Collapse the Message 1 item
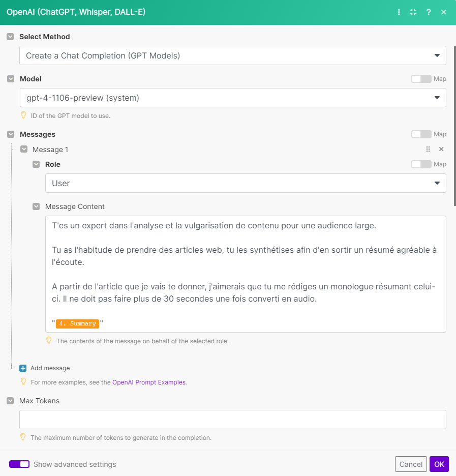Screen dimensions: 456x476 tap(24, 149)
